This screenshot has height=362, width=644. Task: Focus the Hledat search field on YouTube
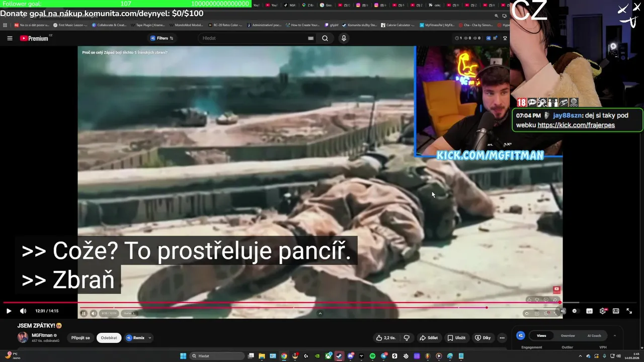(257, 38)
